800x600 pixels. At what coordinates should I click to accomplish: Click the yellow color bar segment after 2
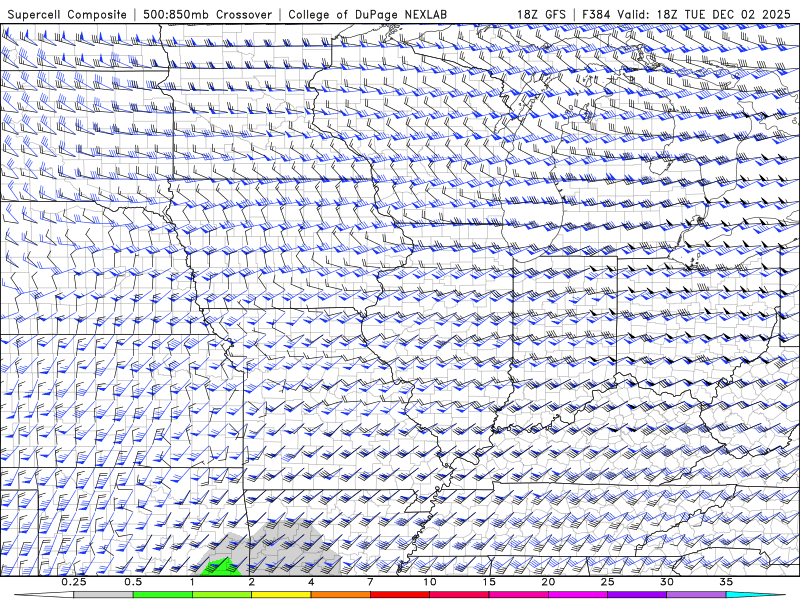coord(281,595)
